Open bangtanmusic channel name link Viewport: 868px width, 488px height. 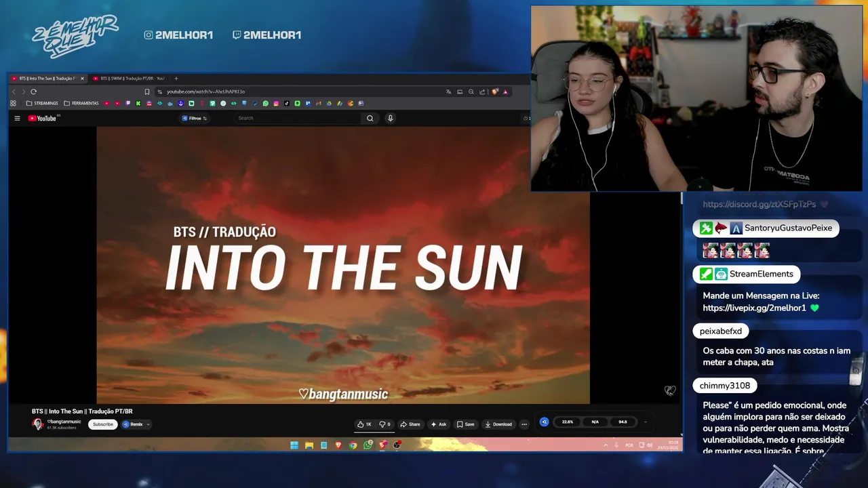pyautogui.click(x=64, y=422)
